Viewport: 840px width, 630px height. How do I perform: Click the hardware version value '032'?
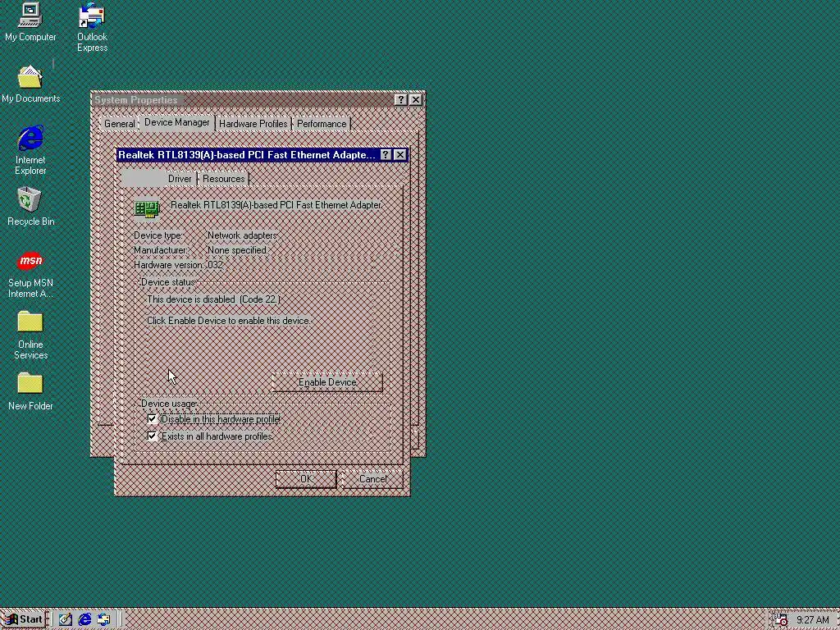pyautogui.click(x=216, y=265)
